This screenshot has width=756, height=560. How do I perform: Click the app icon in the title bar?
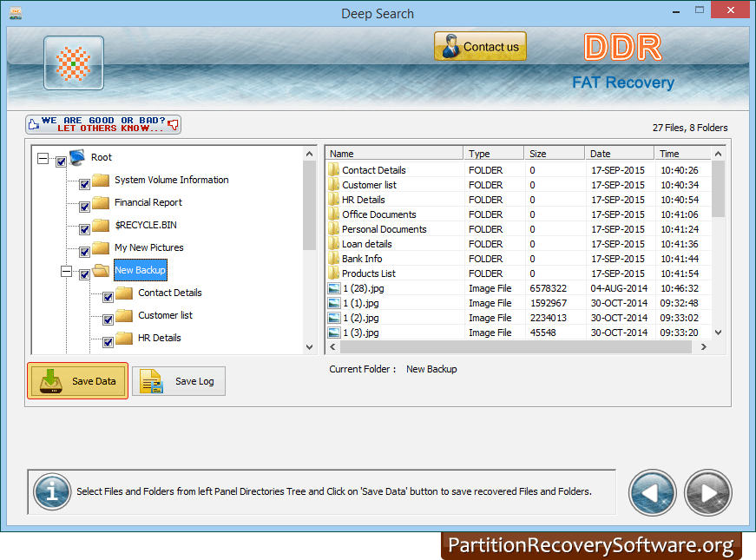[x=16, y=13]
